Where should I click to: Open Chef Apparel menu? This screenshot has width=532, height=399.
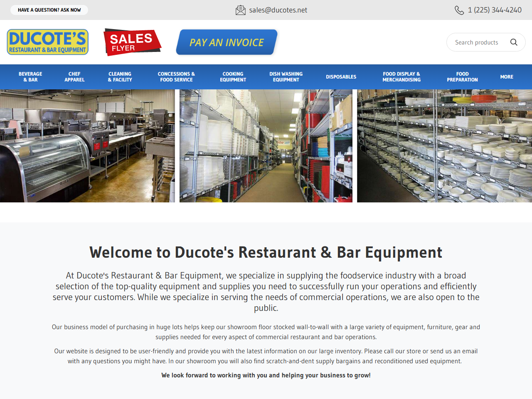click(74, 77)
